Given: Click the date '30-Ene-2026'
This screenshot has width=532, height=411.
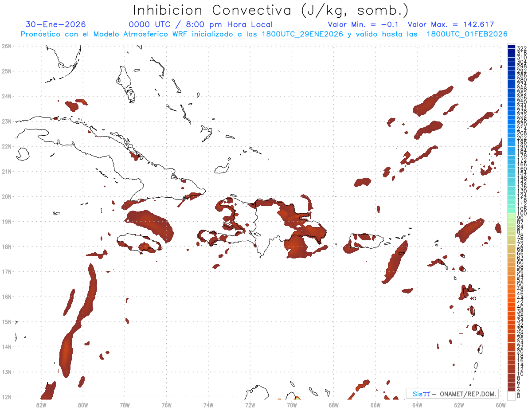Looking at the screenshot, I should coord(56,25).
